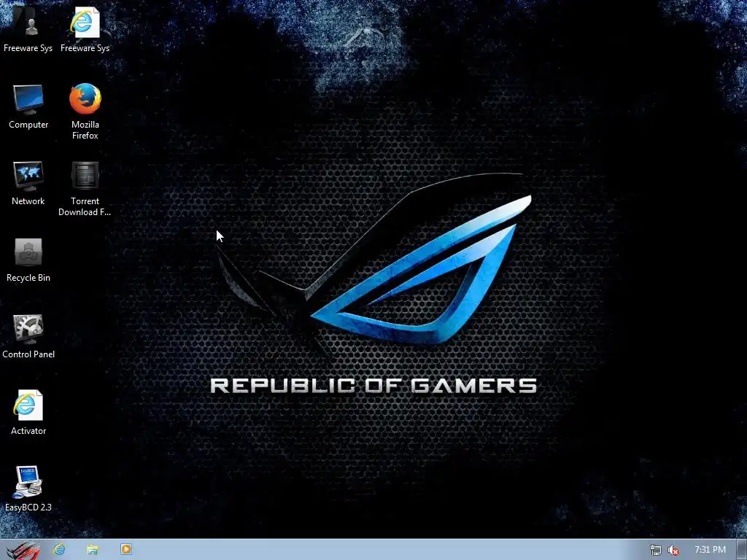Click the 7:31 PM taskbar clock
The height and width of the screenshot is (560, 747).
[710, 550]
